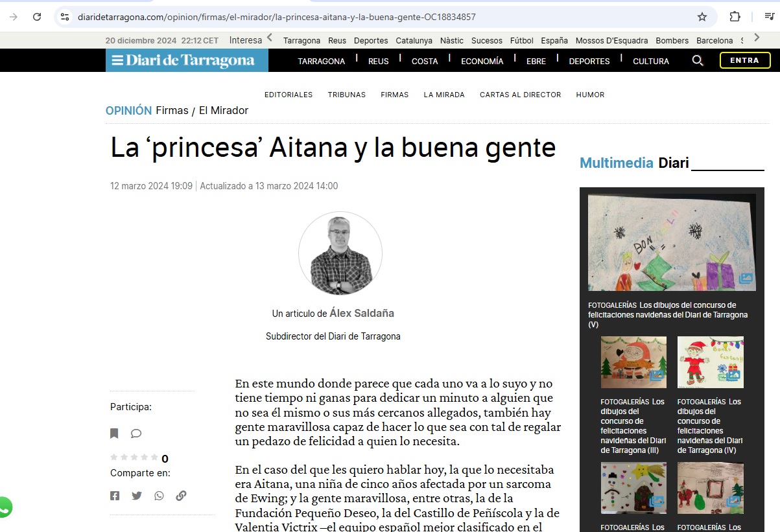780x532 pixels.
Task: Open the El Mirador breadcrumb link
Action: tap(224, 111)
